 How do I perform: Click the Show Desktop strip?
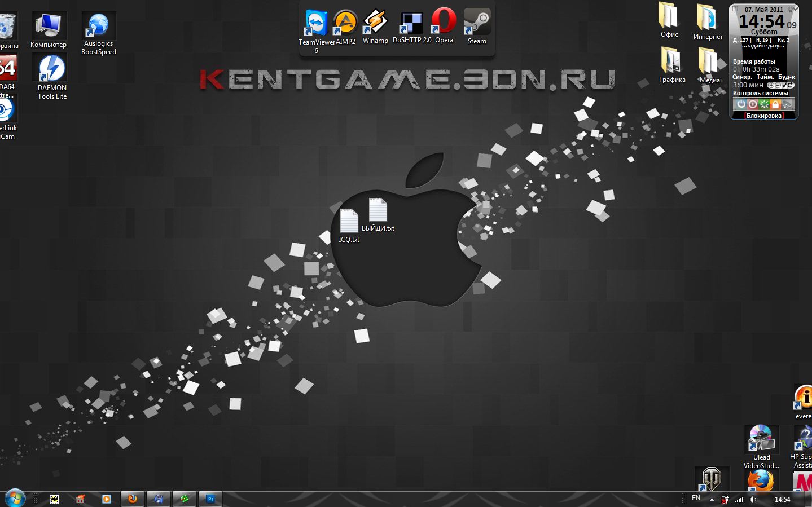[x=808, y=499]
